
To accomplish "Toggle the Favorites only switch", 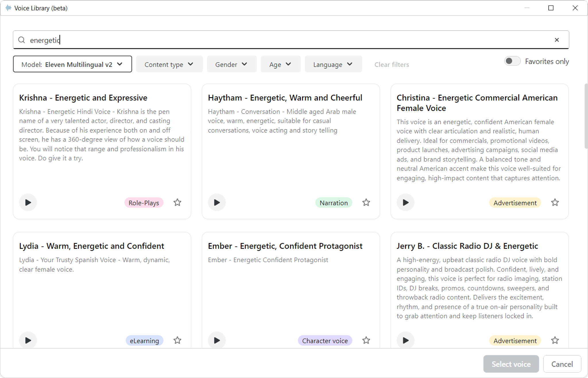I will (512, 61).
